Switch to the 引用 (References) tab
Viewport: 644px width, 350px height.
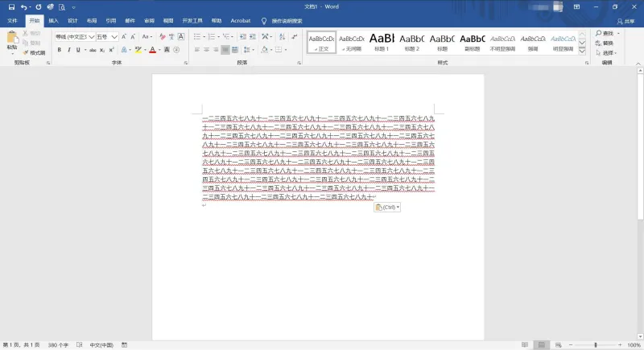(111, 21)
